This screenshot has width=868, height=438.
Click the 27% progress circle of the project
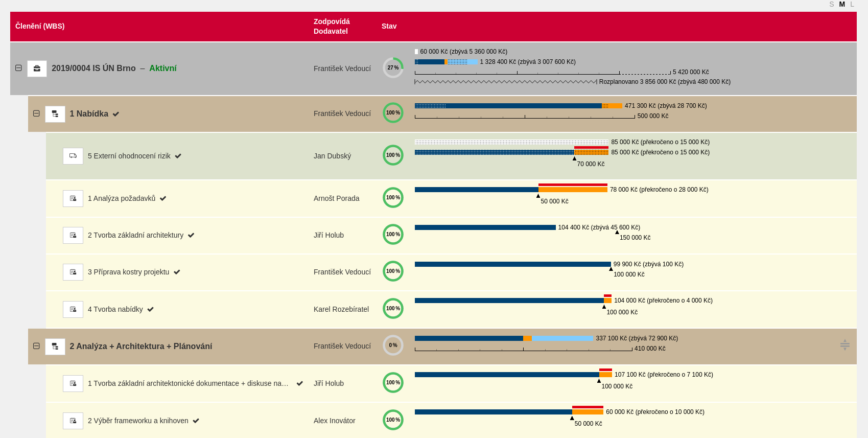393,67
